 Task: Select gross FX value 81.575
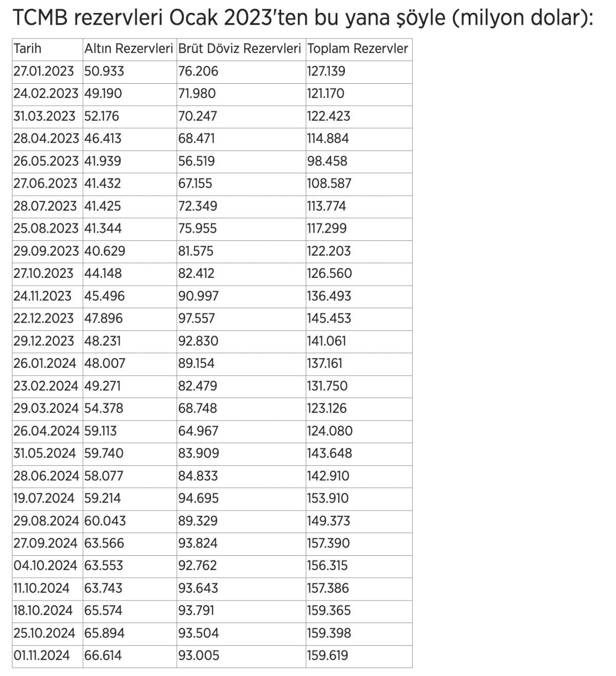tap(198, 251)
